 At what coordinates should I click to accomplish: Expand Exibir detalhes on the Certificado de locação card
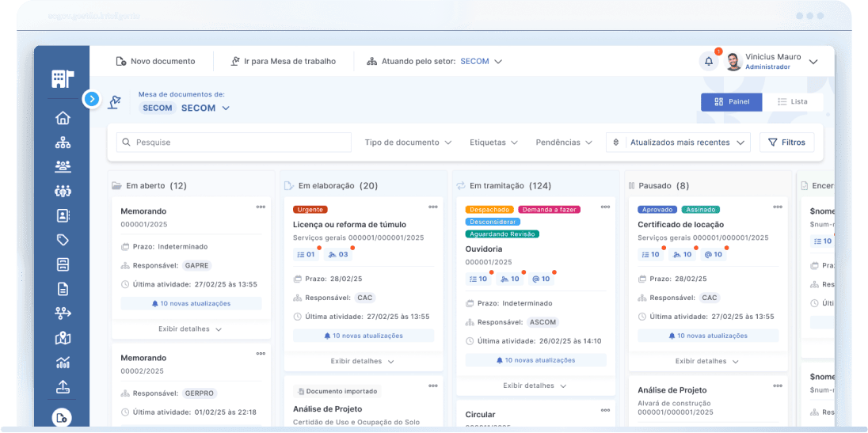click(708, 361)
